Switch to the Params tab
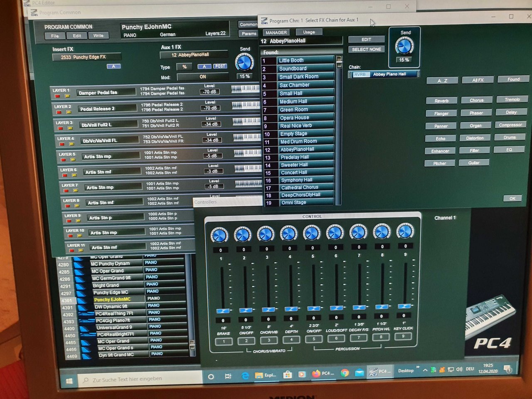Viewport: 532px width, 399px height. coord(249,34)
